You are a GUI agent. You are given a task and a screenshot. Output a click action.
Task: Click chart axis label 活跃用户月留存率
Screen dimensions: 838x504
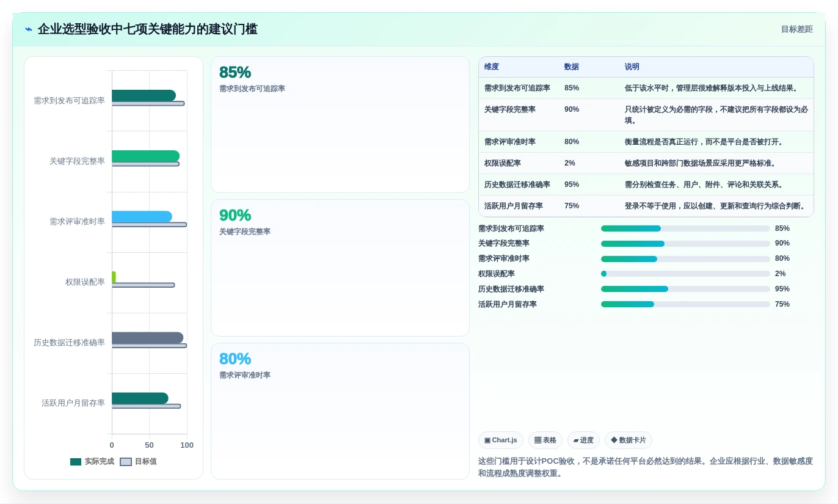coord(73,403)
